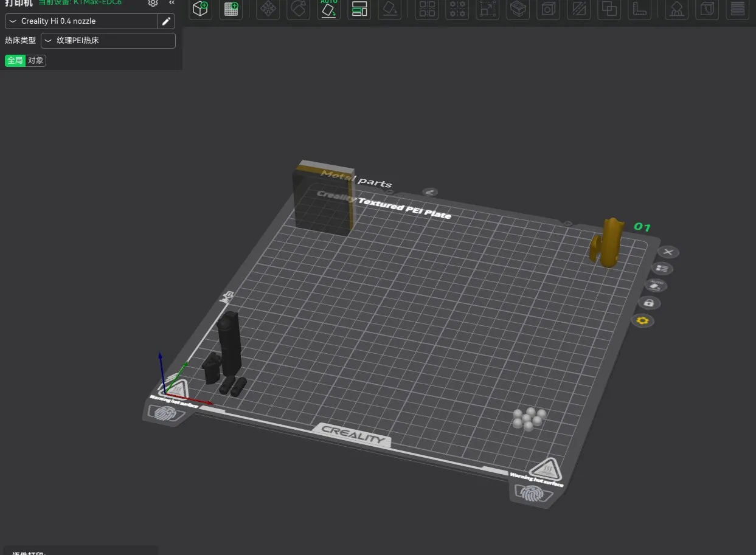Click the seam painting cube icon
Image resolution: width=756 pixels, height=555 pixels.
coord(707,9)
